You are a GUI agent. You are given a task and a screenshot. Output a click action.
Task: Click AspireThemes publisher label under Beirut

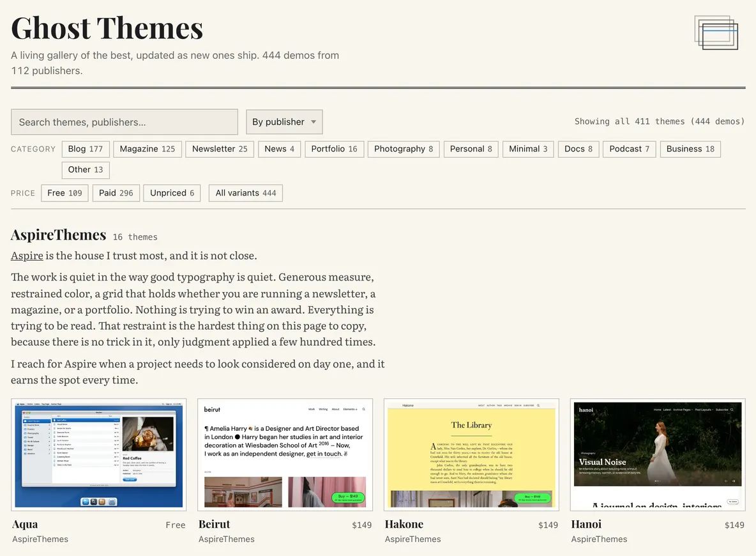[x=227, y=539]
